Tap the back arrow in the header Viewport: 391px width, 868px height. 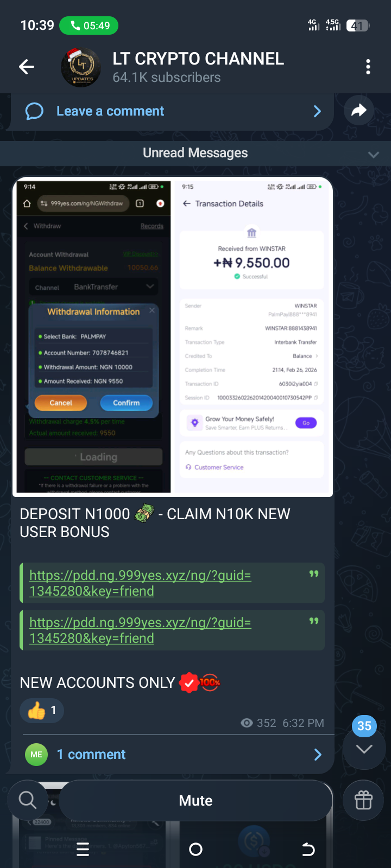26,67
